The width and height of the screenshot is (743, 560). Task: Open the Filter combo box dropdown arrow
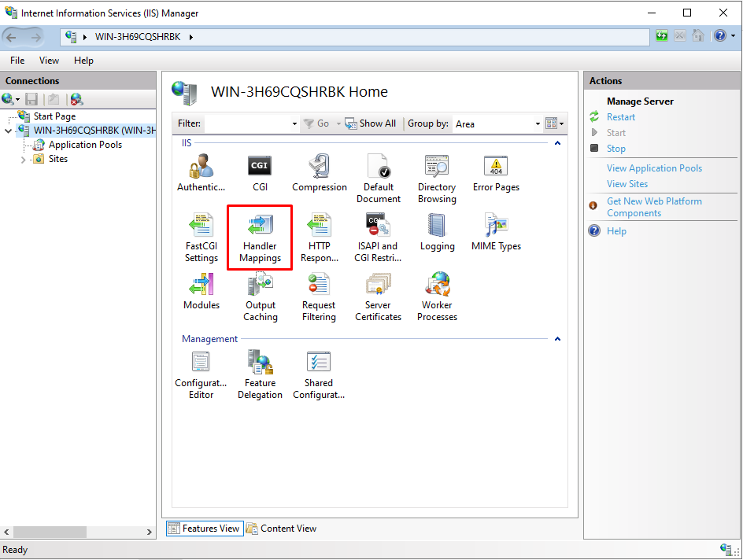(x=294, y=124)
